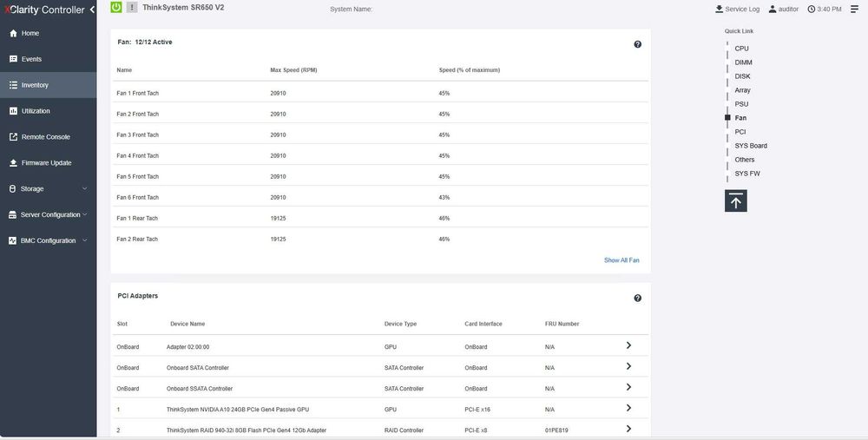Open the Service Log link

coord(742,10)
